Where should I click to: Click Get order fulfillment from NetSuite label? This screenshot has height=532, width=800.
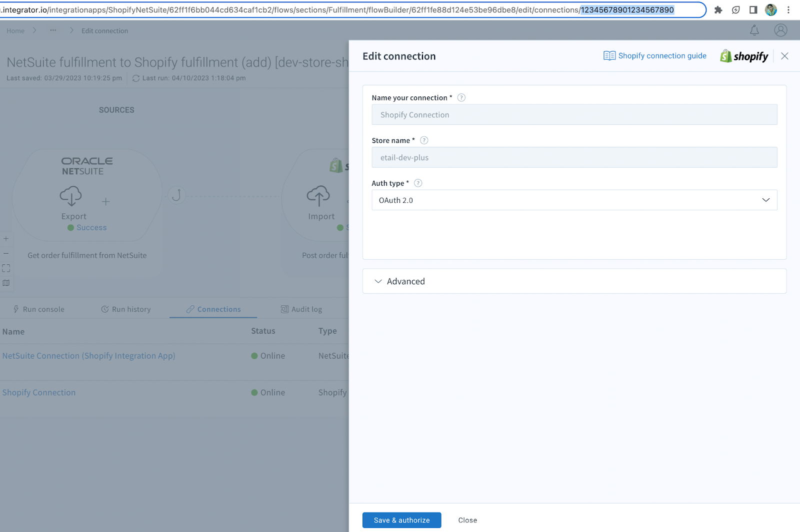click(x=87, y=255)
